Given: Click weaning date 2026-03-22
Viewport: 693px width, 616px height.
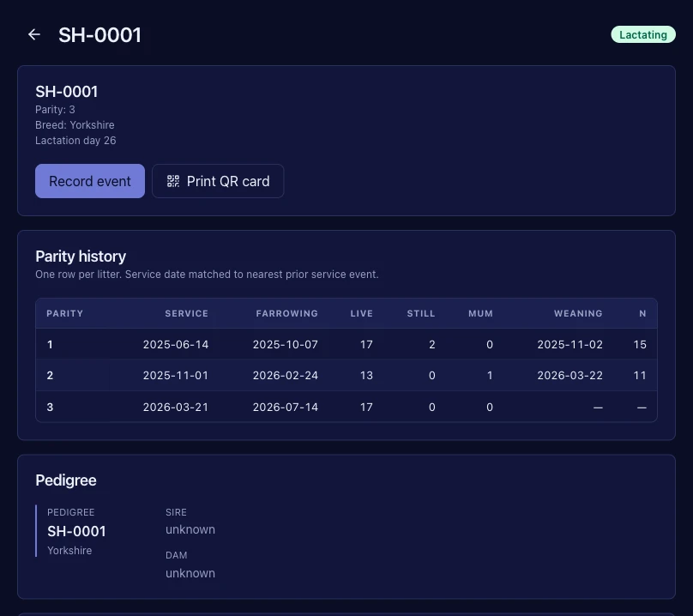Looking at the screenshot, I should tap(569, 376).
